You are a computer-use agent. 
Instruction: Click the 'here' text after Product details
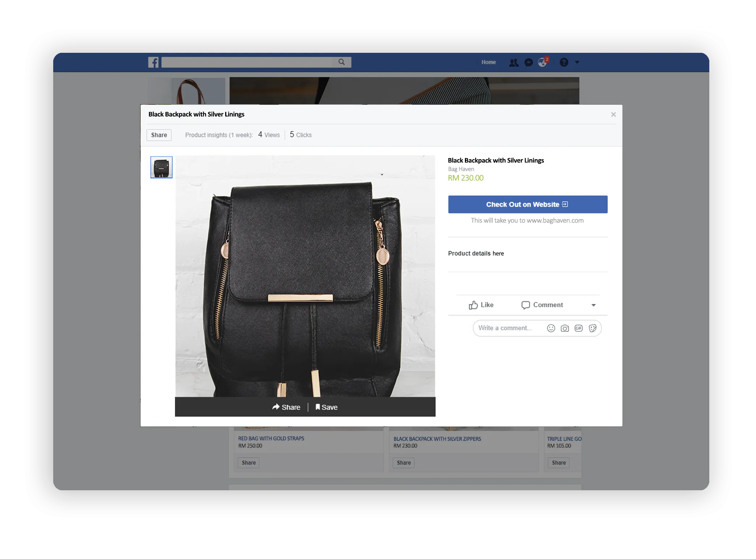498,254
